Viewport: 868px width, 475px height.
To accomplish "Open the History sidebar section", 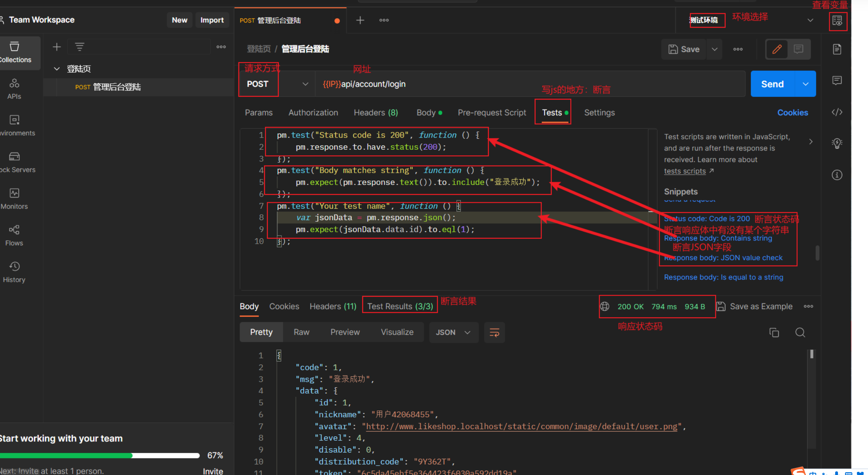I will tap(14, 272).
